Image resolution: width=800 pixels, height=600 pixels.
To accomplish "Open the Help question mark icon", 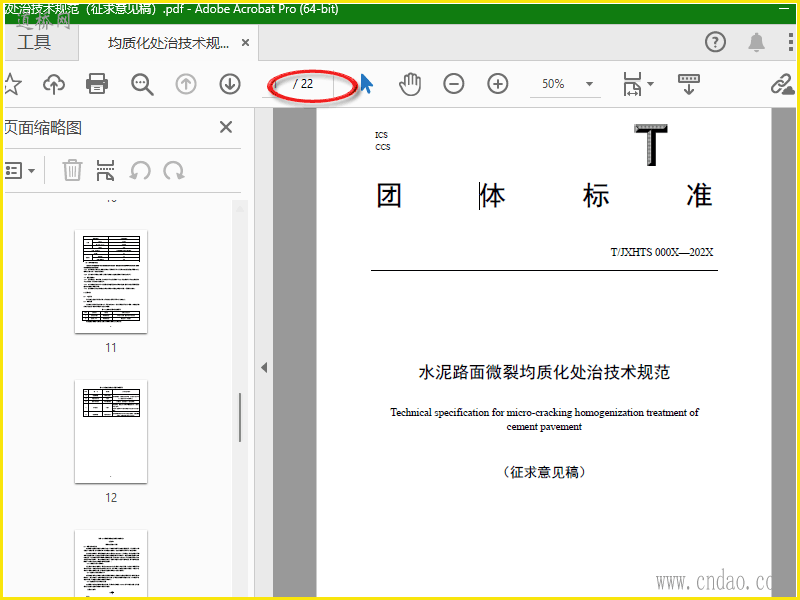I will [x=715, y=42].
